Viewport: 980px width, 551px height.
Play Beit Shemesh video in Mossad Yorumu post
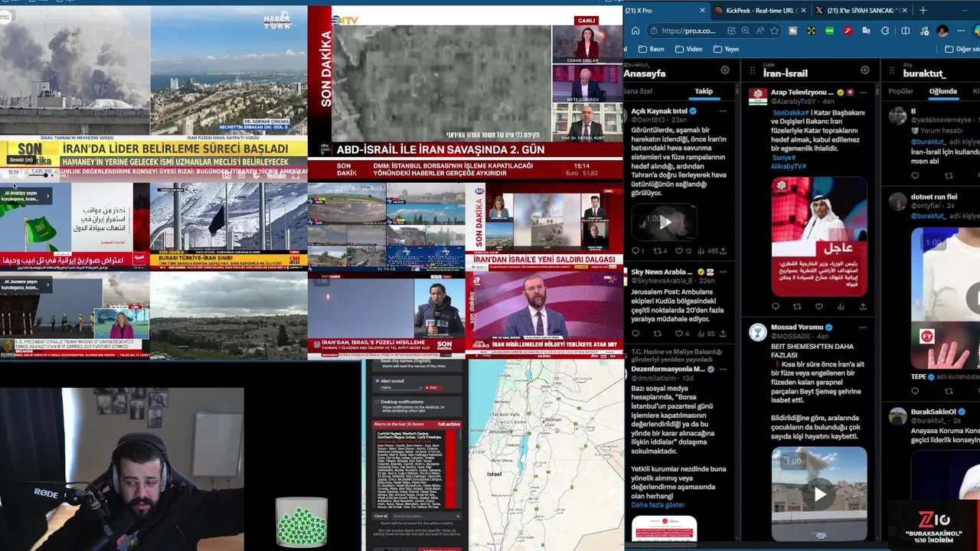(819, 494)
